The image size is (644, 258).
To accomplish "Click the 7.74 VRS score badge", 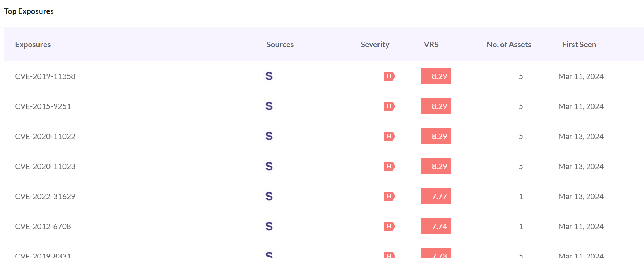I will (436, 226).
